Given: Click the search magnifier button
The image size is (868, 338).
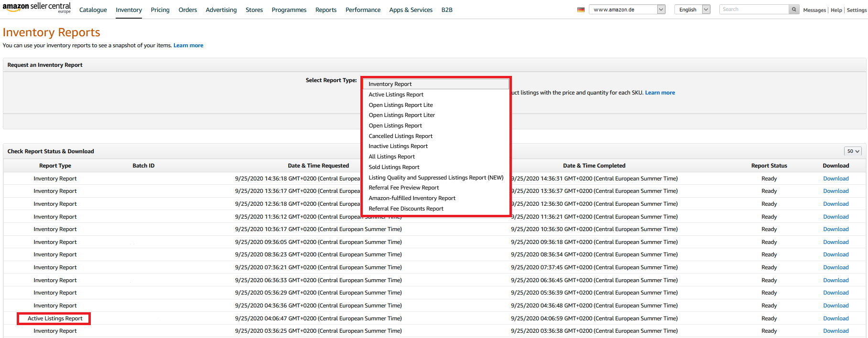Looking at the screenshot, I should (x=794, y=10).
